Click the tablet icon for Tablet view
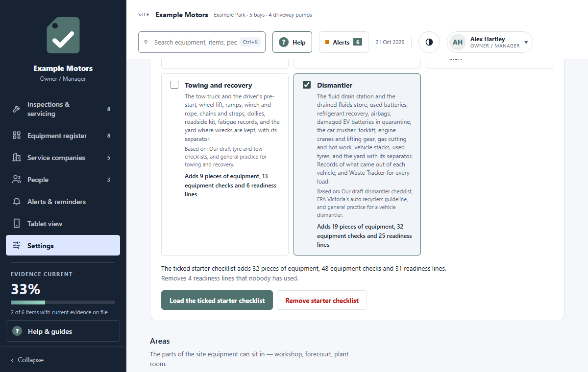Viewport: 588px width, 372px height. pos(17,224)
